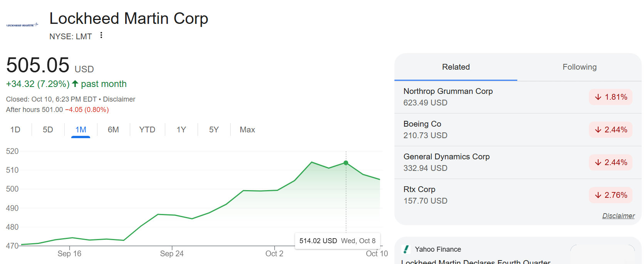This screenshot has width=644, height=264.
Task: Click the Lockheed Martin logo
Action: tap(22, 25)
